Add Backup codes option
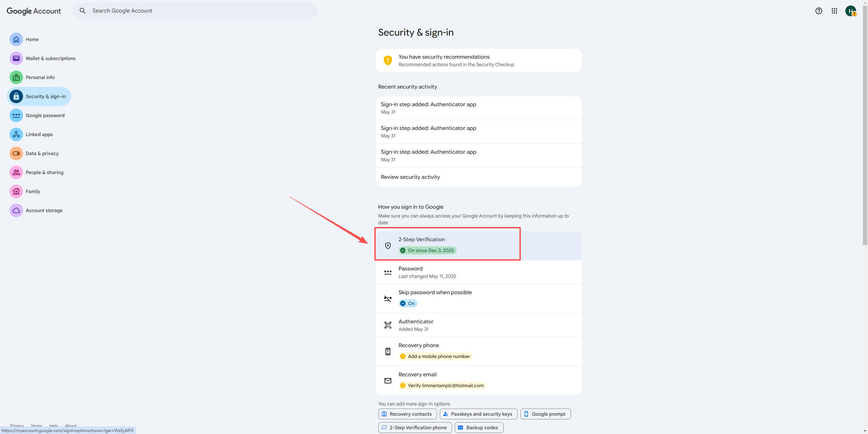The image size is (868, 434). 479,428
